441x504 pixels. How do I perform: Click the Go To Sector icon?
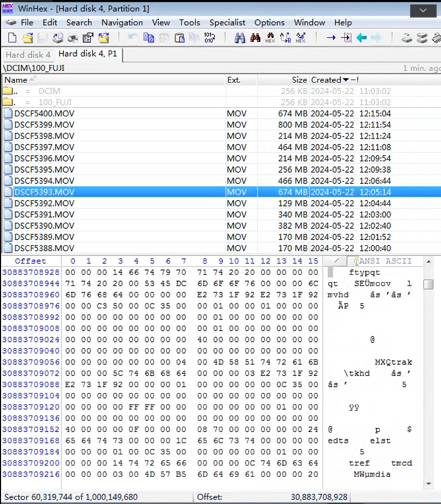(x=346, y=38)
